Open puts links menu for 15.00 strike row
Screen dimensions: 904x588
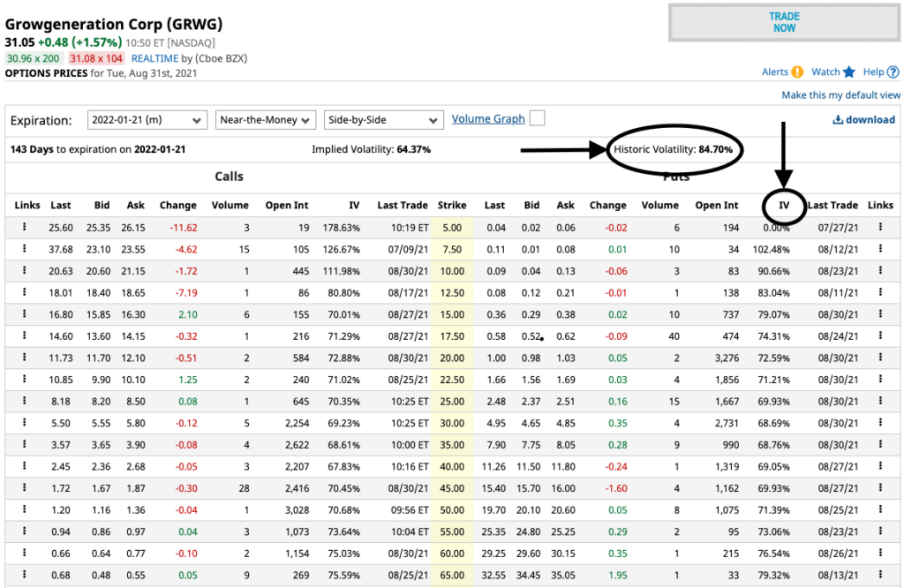pos(880,314)
